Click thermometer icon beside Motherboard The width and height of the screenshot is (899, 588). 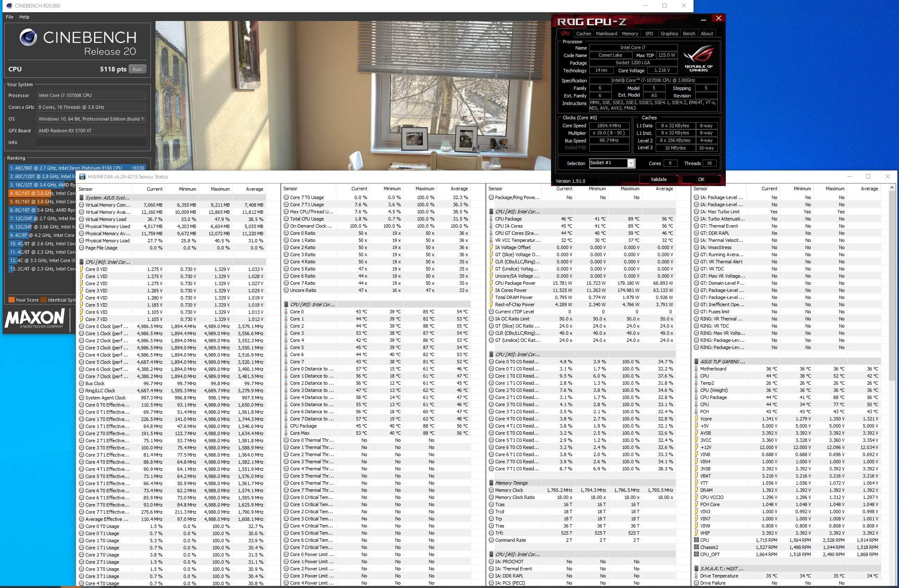(x=696, y=369)
